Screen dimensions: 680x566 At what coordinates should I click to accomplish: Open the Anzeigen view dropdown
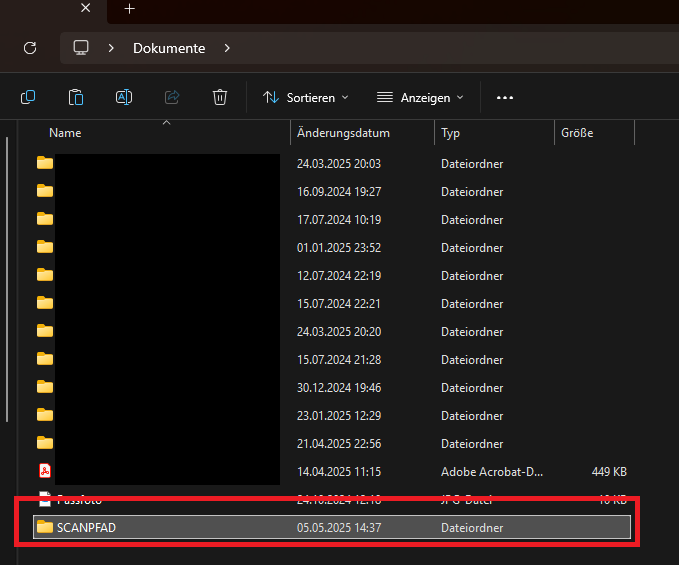[420, 97]
